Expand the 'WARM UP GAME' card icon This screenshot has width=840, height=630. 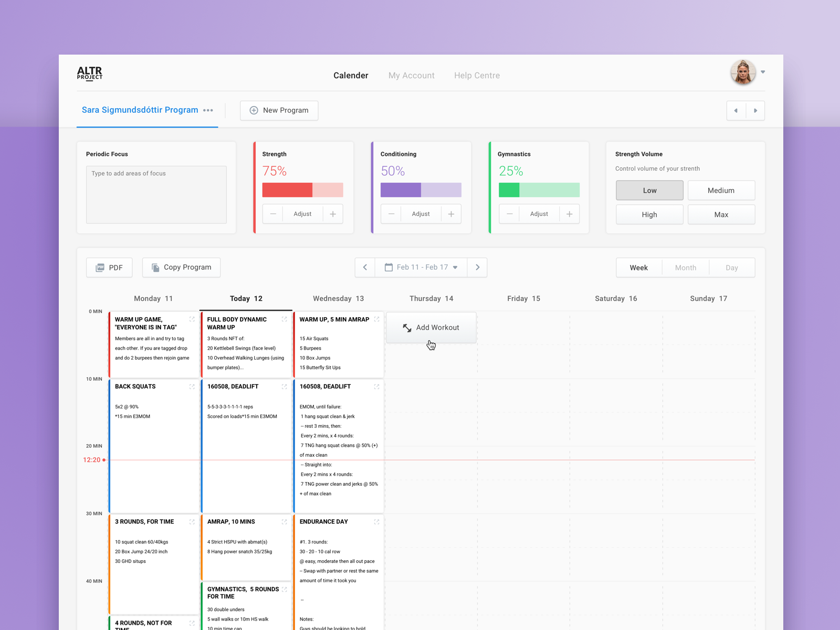193,319
